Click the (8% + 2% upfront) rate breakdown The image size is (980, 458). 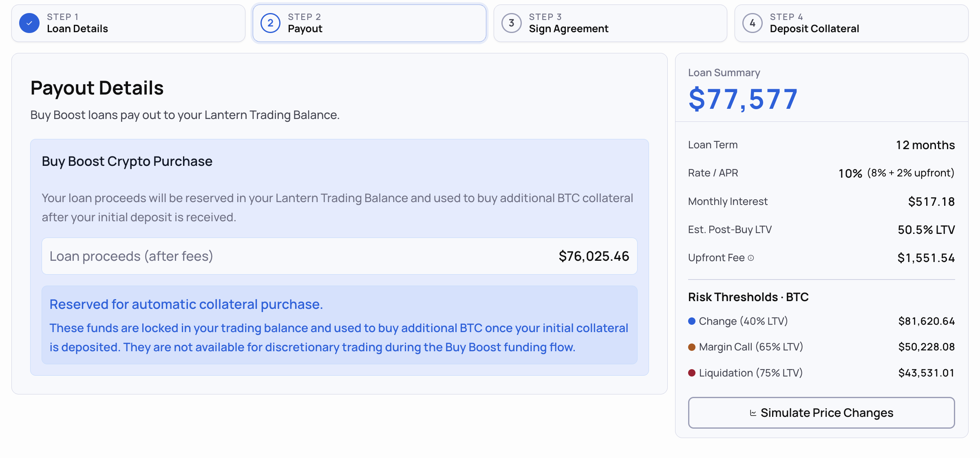pos(911,173)
